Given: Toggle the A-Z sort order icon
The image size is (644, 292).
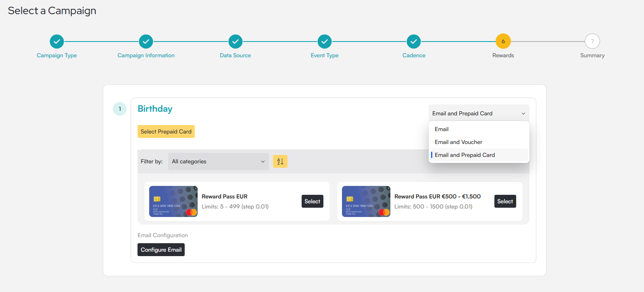Looking at the screenshot, I should [280, 161].
